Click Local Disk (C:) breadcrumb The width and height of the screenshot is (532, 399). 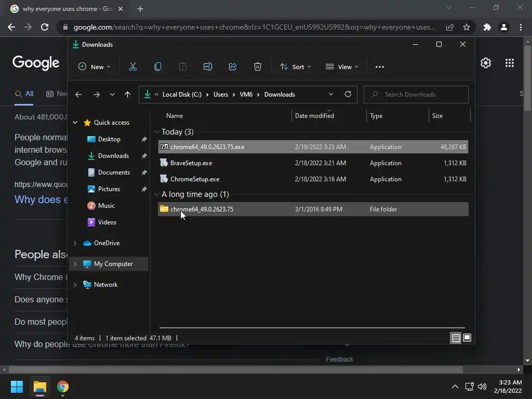click(182, 95)
